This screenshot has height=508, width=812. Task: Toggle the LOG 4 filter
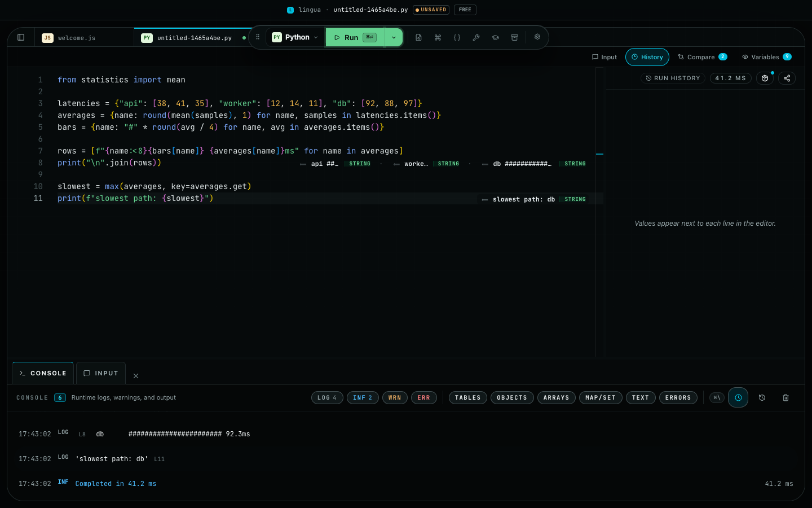pos(327,397)
